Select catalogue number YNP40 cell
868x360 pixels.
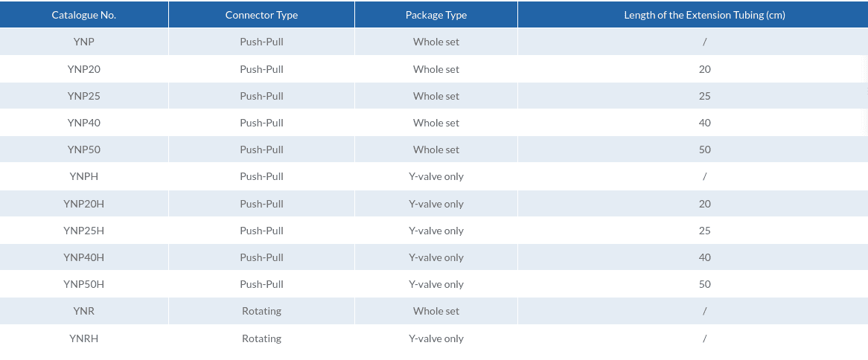coord(83,123)
